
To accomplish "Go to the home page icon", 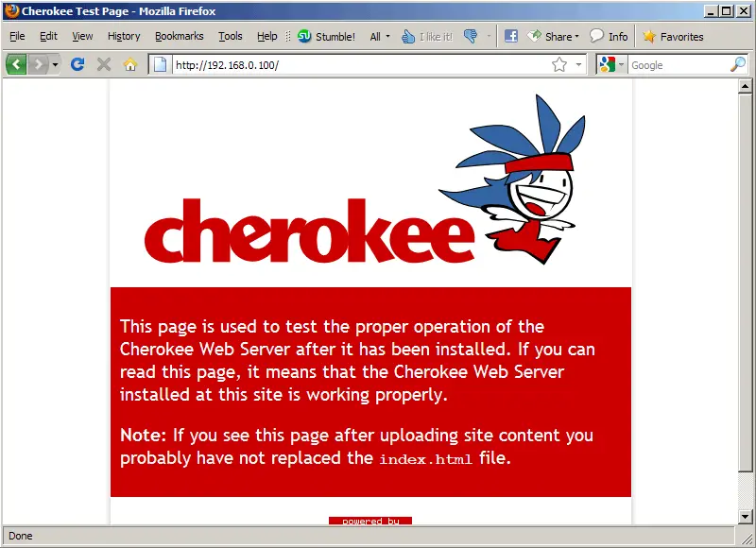I will pos(130,64).
